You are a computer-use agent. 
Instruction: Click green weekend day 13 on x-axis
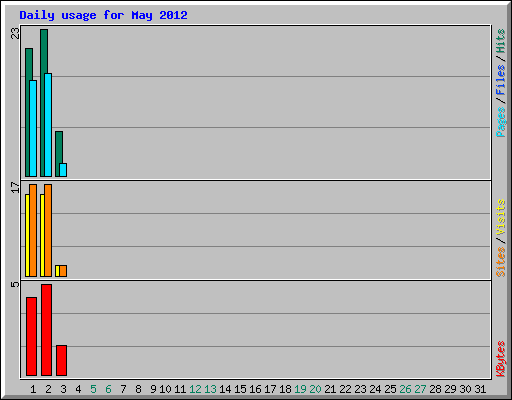(210, 389)
